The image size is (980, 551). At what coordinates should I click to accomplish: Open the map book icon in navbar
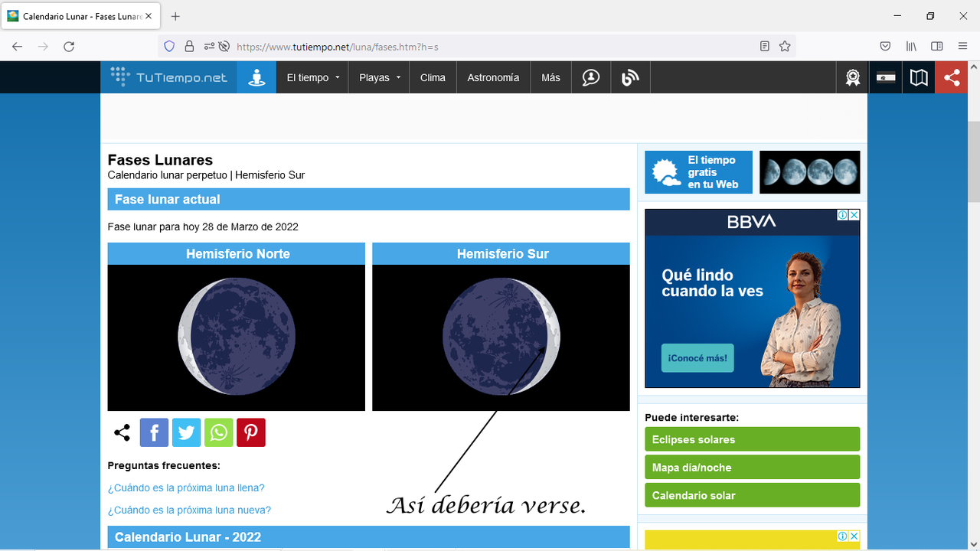pos(919,77)
